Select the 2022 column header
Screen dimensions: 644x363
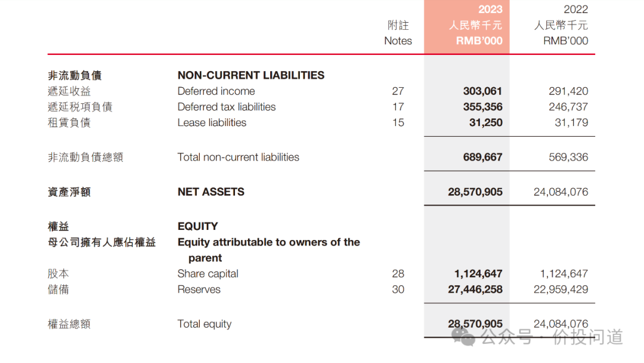pos(561,24)
